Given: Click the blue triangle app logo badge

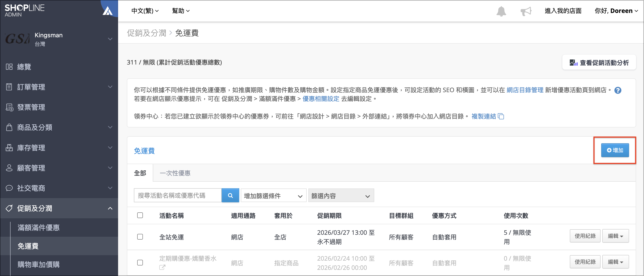Looking at the screenshot, I should [108, 11].
